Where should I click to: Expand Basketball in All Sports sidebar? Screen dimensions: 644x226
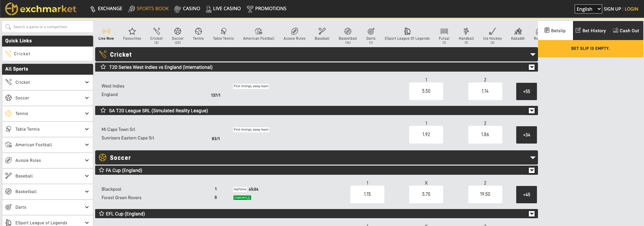pyautogui.click(x=87, y=191)
